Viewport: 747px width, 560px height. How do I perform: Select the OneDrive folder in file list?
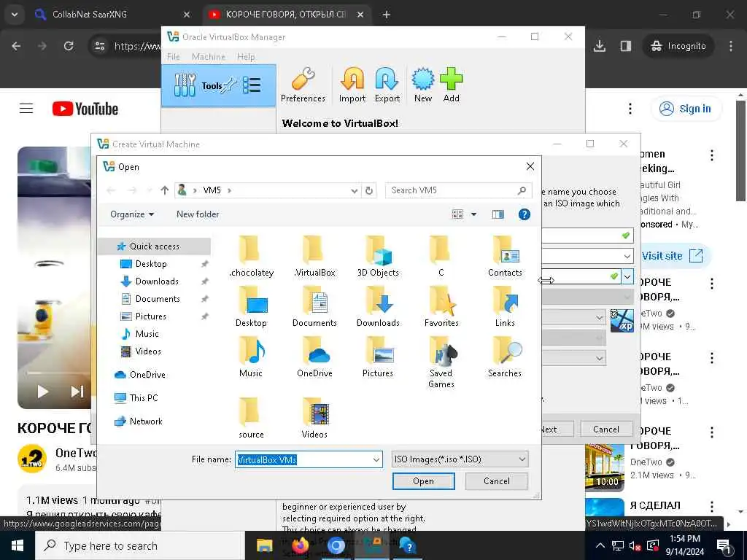[314, 357]
